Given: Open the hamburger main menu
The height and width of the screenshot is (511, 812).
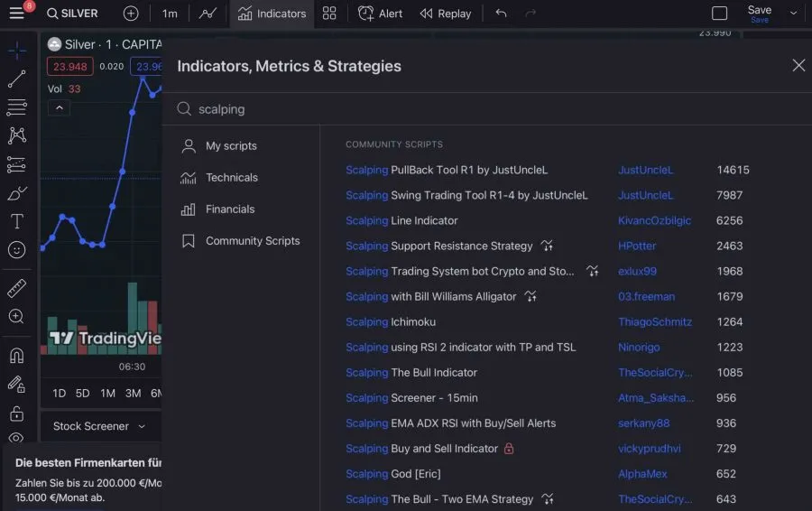Looking at the screenshot, I should coord(16,14).
